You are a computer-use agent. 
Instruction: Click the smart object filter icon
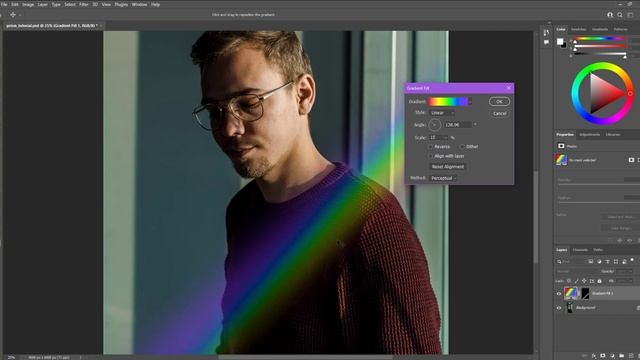(624, 262)
